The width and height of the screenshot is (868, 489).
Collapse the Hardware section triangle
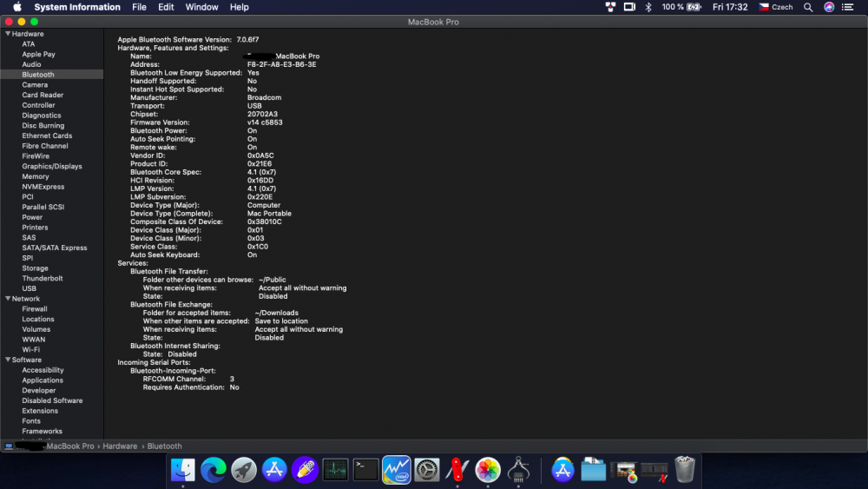point(8,34)
